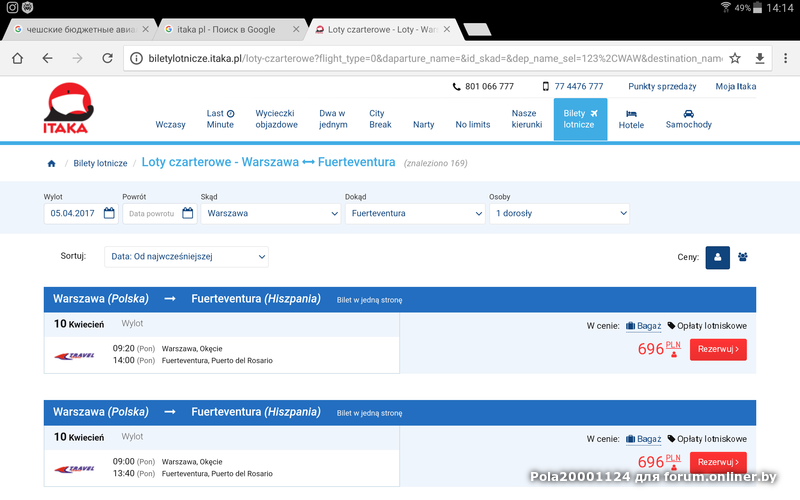Image resolution: width=800 pixels, height=500 pixels.
Task: Tap the battery status icon
Action: coord(758,7)
